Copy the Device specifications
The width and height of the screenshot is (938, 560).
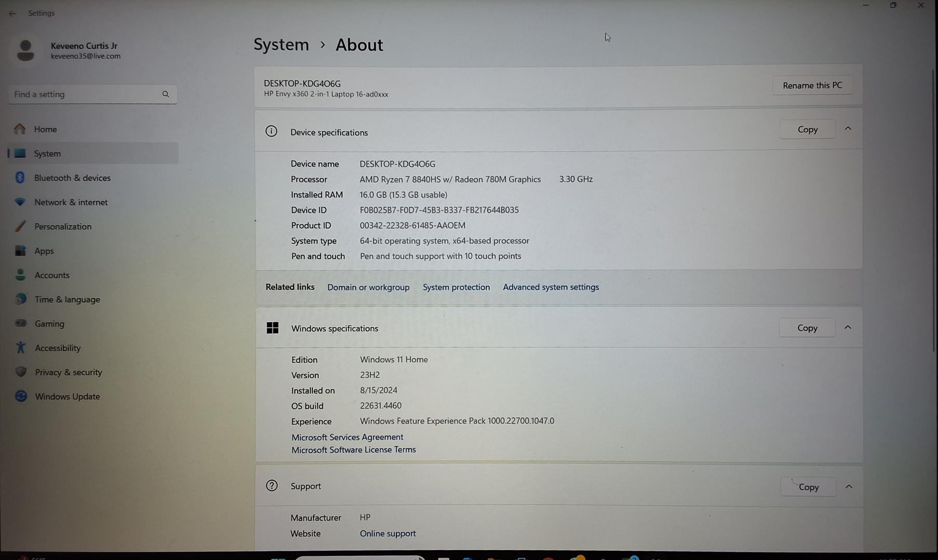(x=807, y=130)
